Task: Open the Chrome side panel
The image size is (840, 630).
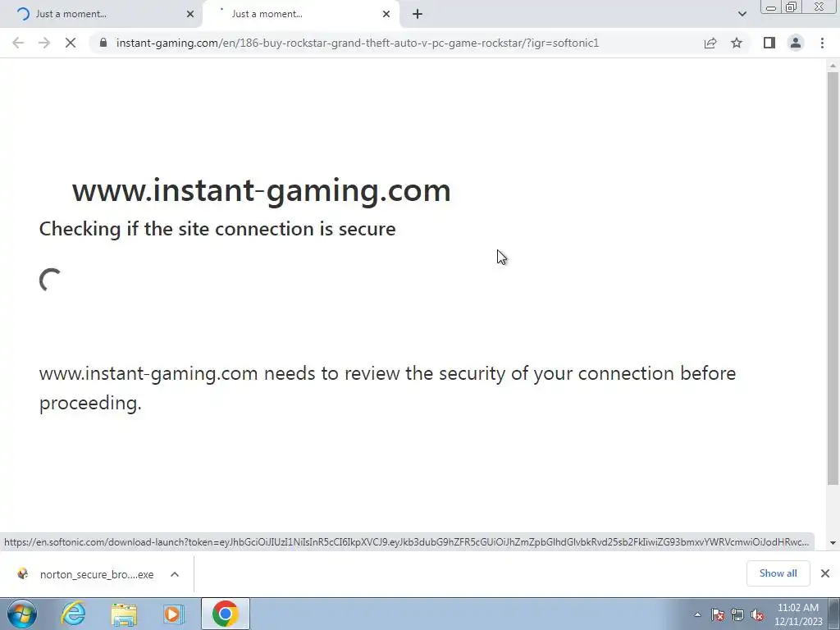Action: click(769, 43)
